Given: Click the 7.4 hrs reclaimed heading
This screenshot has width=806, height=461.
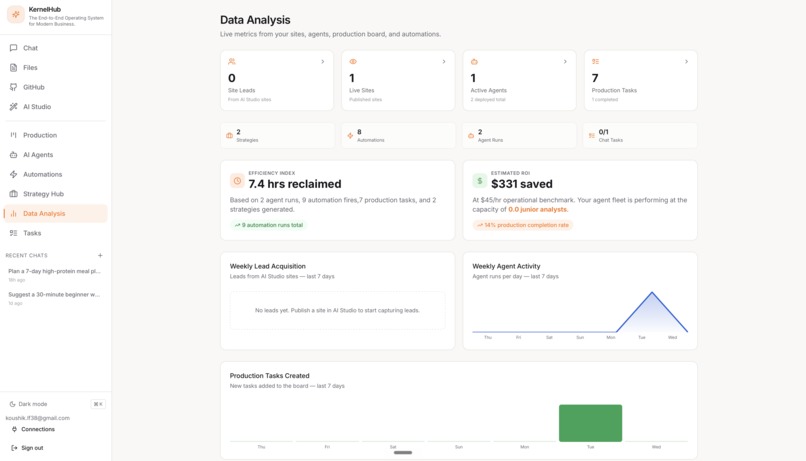Looking at the screenshot, I should pos(295,184).
